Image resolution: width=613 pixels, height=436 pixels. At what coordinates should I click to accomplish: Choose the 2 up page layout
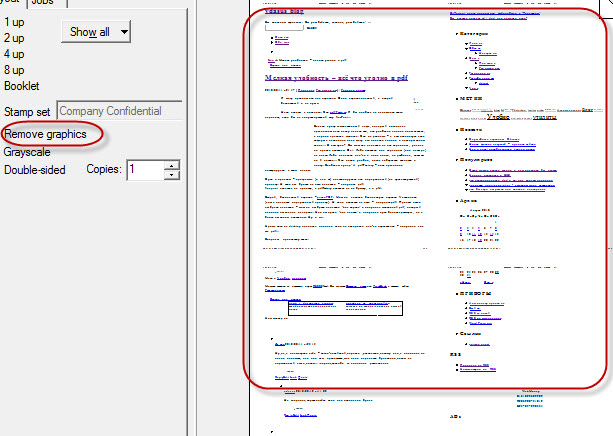click(x=14, y=38)
